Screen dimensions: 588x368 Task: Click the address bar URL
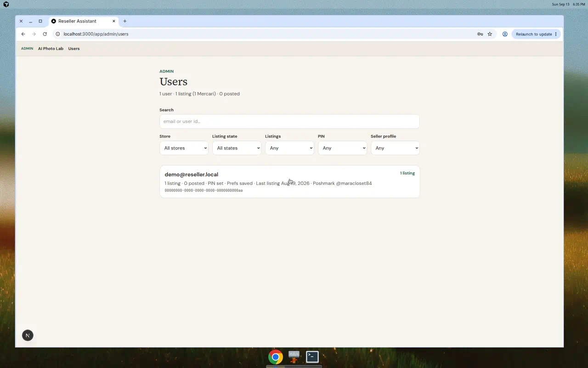96,34
